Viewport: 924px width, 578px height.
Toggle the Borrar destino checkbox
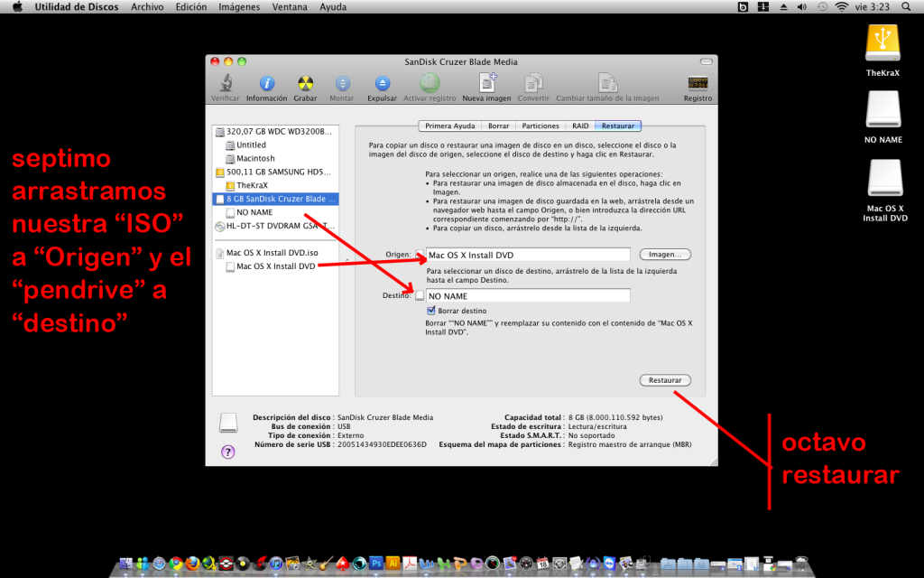pyautogui.click(x=430, y=311)
